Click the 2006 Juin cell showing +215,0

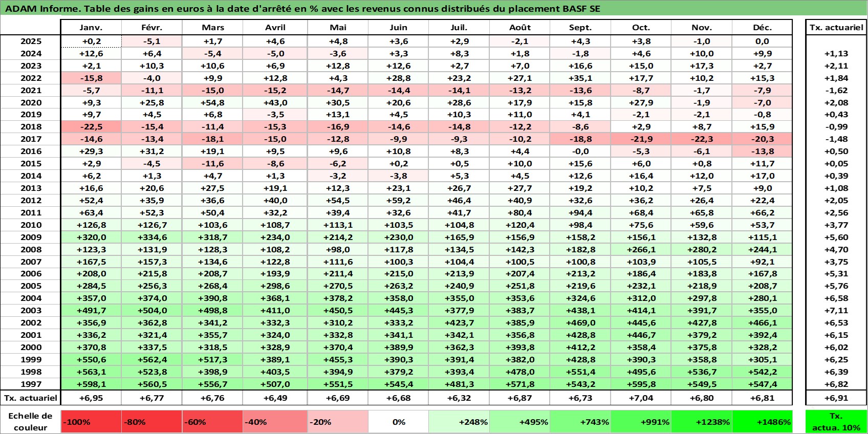[x=399, y=274]
